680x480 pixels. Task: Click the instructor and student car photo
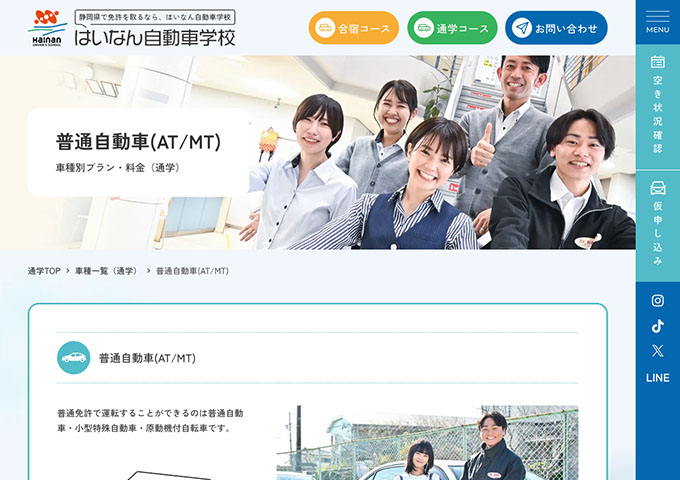coord(427,443)
